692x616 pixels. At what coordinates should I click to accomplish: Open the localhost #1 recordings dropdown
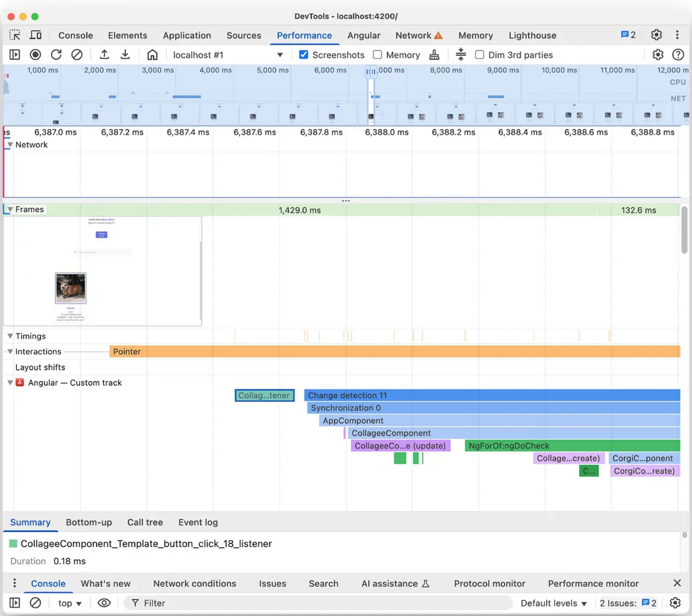tap(280, 55)
